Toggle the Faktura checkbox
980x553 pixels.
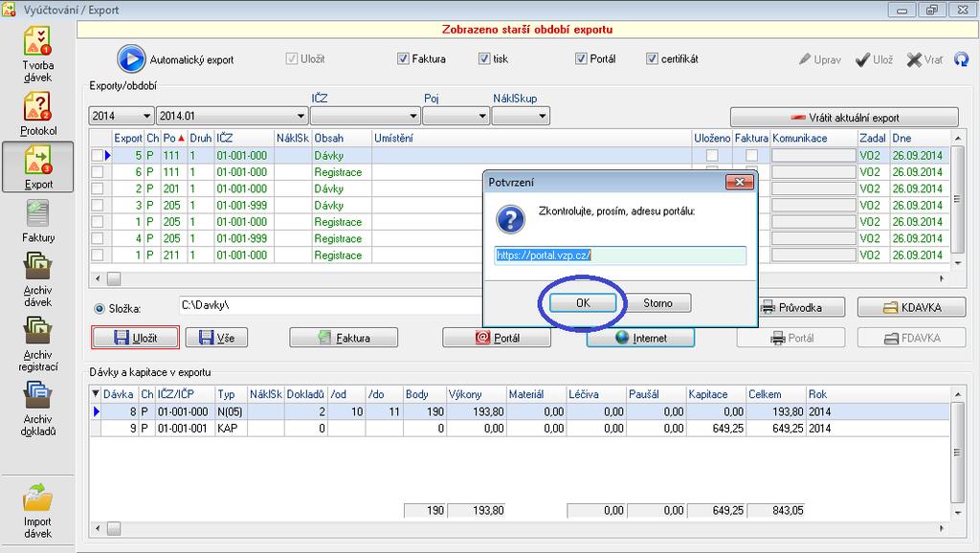[403, 58]
